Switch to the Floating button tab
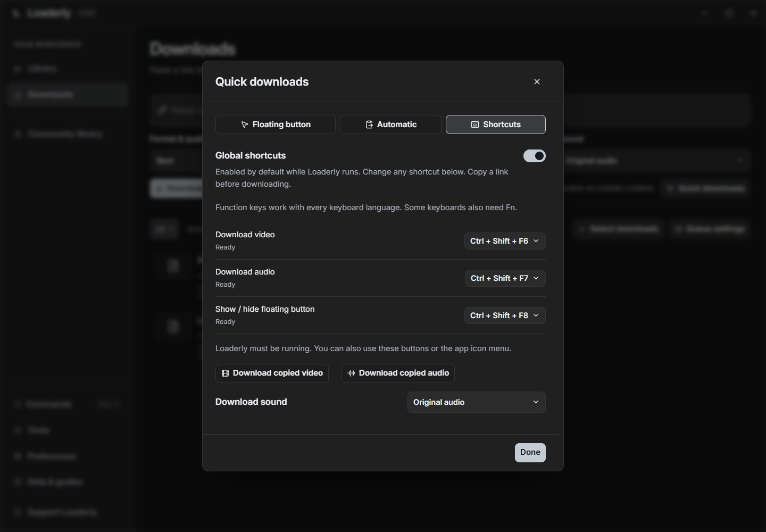 (x=276, y=124)
